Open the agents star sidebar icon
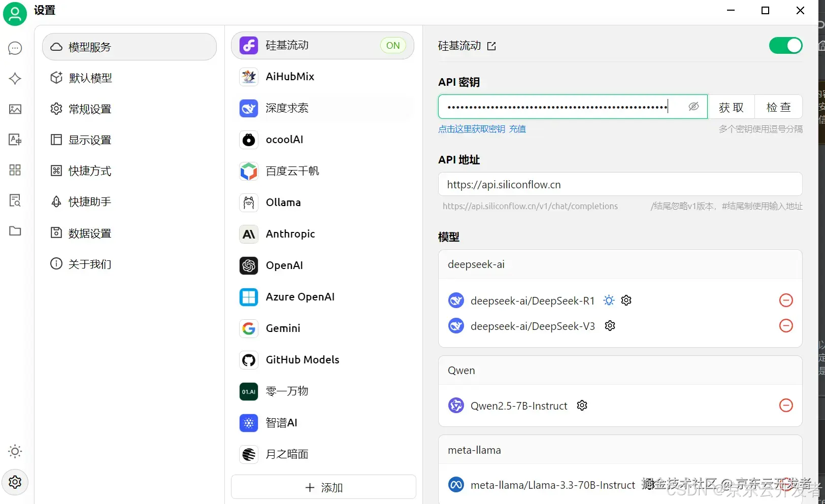The width and height of the screenshot is (825, 504). [15, 79]
